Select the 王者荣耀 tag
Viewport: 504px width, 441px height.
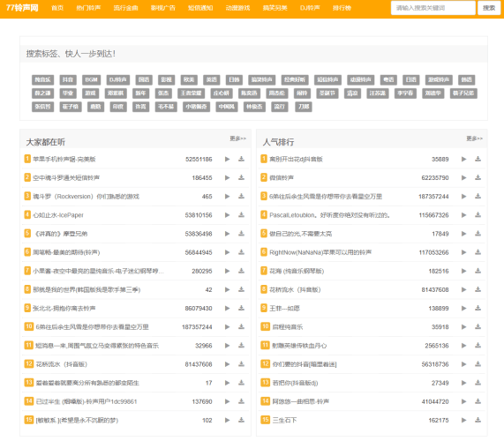[x=191, y=93]
